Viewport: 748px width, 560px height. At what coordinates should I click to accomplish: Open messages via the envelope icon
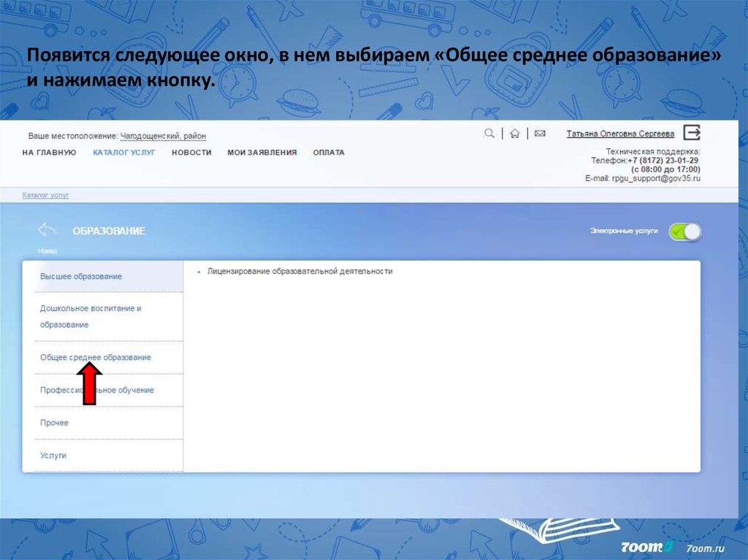[540, 134]
